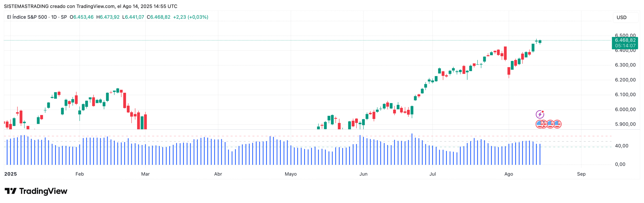Viewport: 644px width, 203px height.
Task: Click the purple lightning bolt event icon
Action: [x=540, y=114]
